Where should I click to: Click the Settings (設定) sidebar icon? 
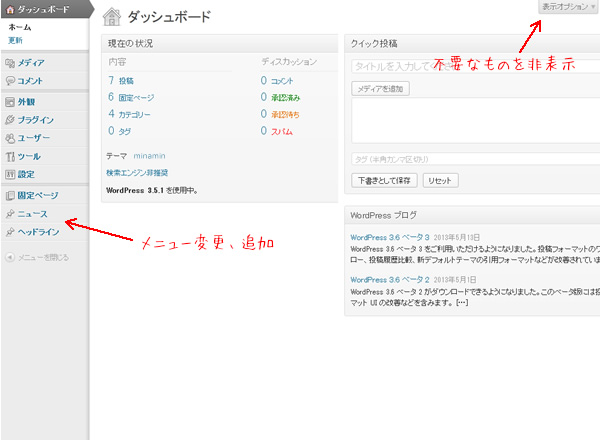[10, 174]
